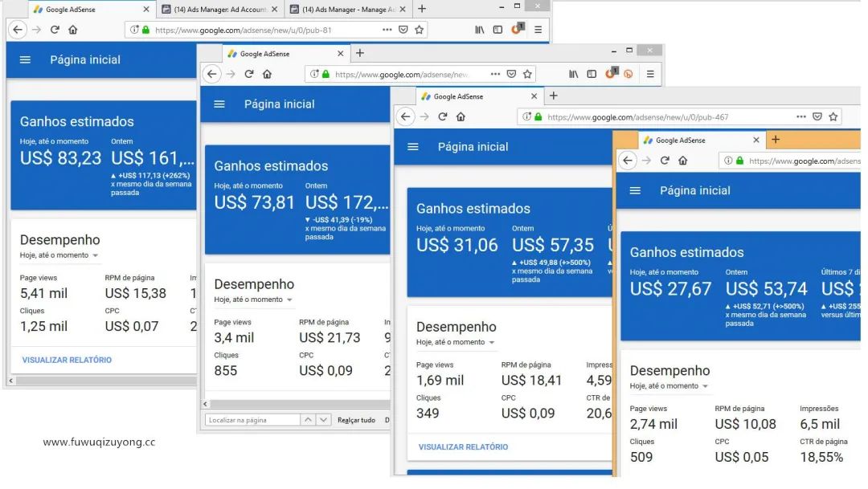Viewport: 868px width, 489px height.
Task: Show sidebars icon in the pub-81 window
Action: (x=497, y=30)
